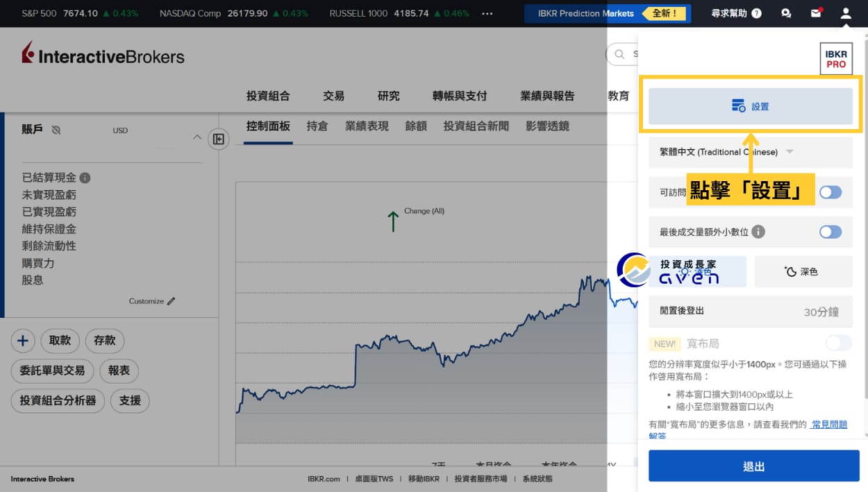The width and height of the screenshot is (868, 492).
Task: Click the hide-values eye icon beside 賬戶
Action: (x=57, y=130)
